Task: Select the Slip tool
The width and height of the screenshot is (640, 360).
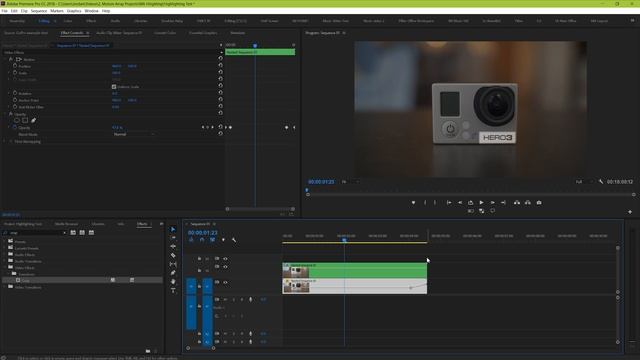Action: tap(173, 264)
